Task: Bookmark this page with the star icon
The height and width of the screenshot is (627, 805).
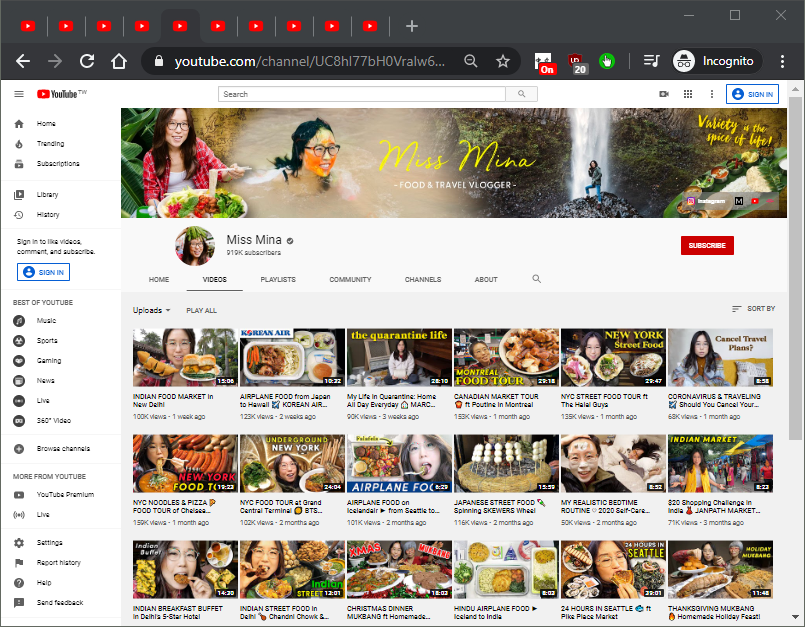Action: 503,62
